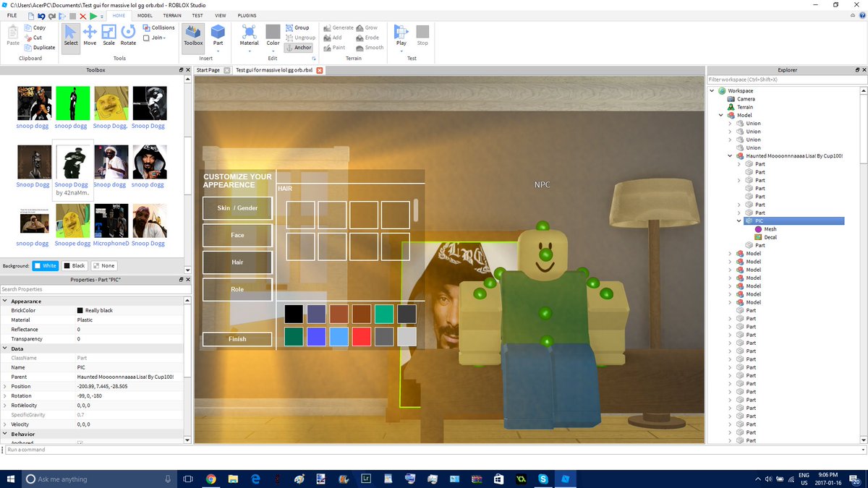The width and height of the screenshot is (868, 488).
Task: Click the Filter workspace search box
Action: pos(787,80)
